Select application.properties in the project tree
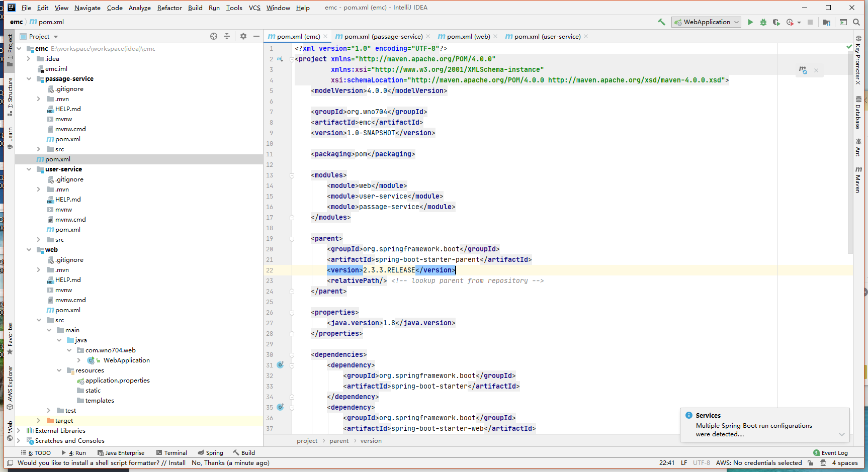This screenshot has width=868, height=472. coord(117,381)
